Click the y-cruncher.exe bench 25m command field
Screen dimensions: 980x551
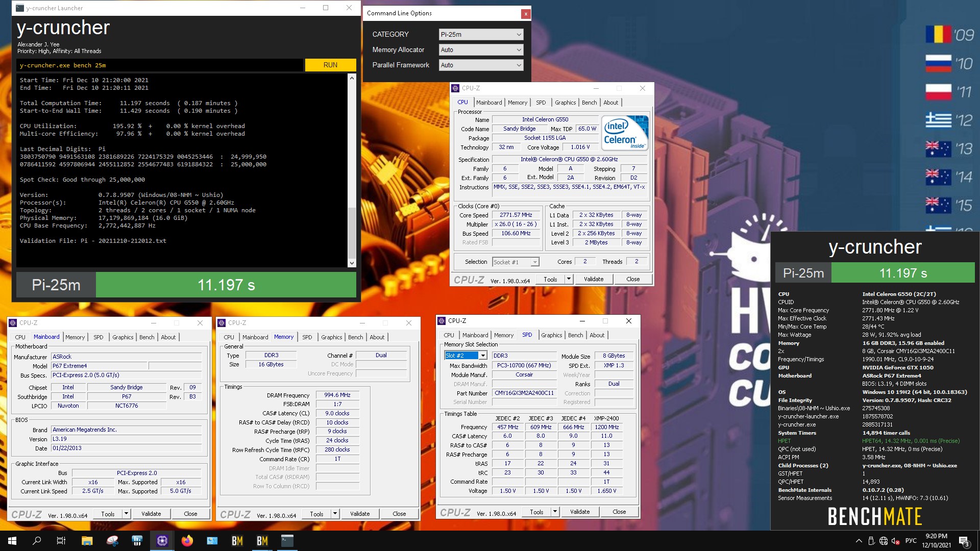pos(160,65)
